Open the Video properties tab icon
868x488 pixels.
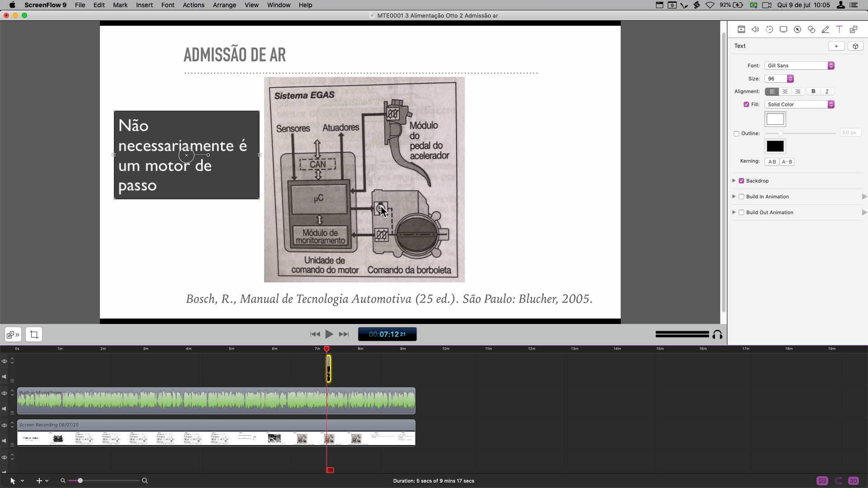tap(741, 29)
